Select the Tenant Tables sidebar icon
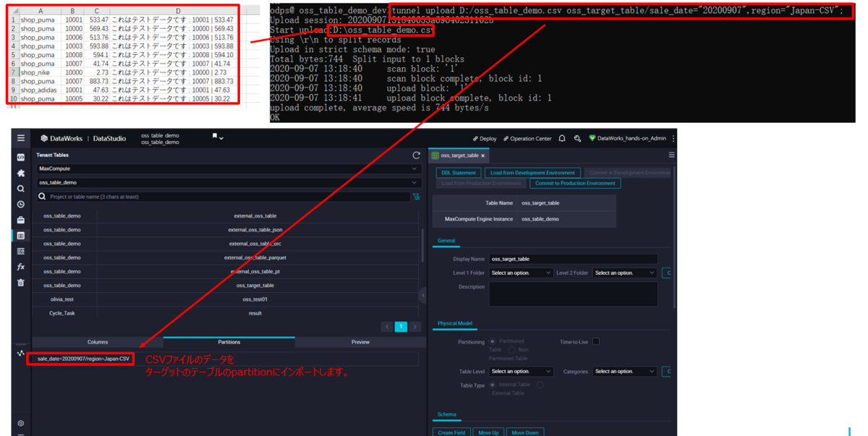 point(21,236)
